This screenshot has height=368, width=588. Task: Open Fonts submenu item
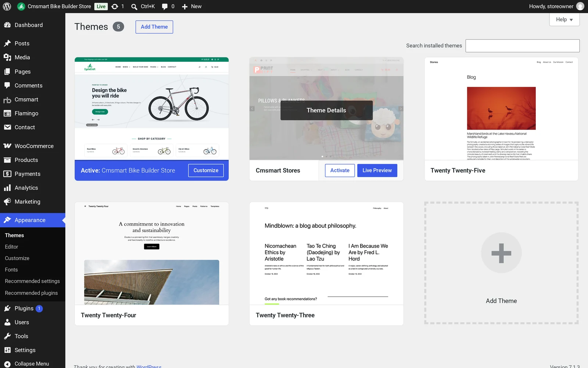(x=11, y=270)
